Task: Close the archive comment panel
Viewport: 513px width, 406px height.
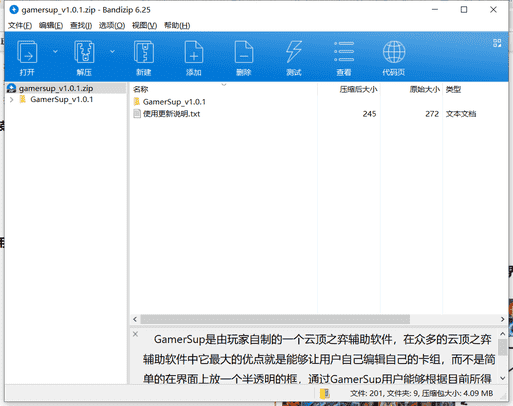Action: pyautogui.click(x=136, y=334)
